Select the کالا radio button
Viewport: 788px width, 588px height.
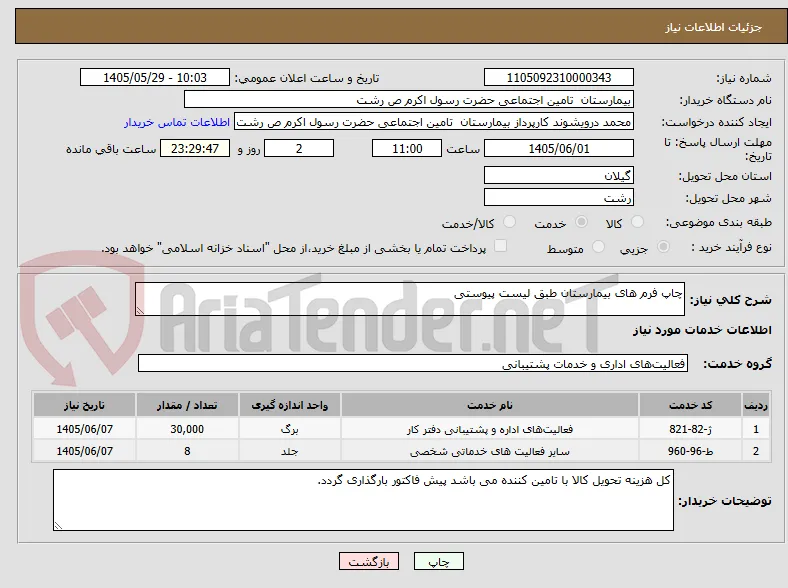pos(637,222)
